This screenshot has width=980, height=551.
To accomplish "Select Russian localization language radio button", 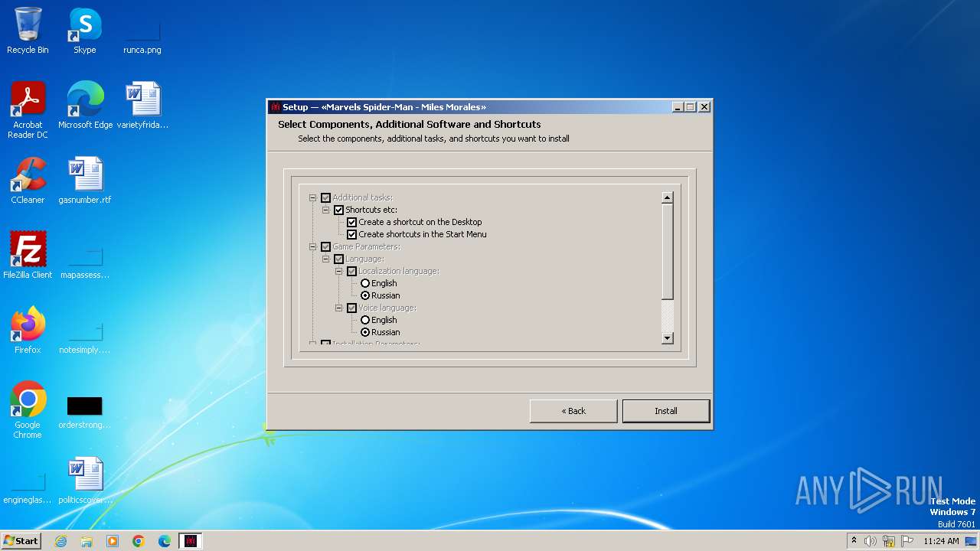I will 365,295.
